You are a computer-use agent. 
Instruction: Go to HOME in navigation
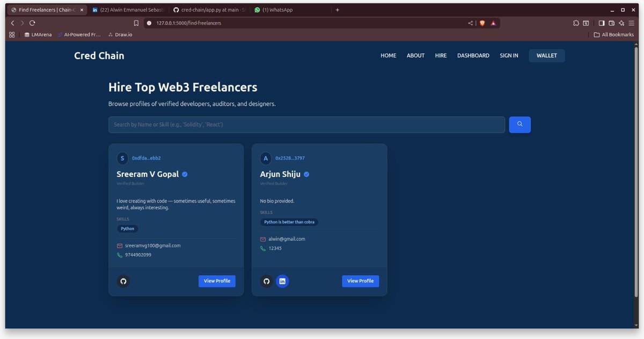(x=389, y=56)
